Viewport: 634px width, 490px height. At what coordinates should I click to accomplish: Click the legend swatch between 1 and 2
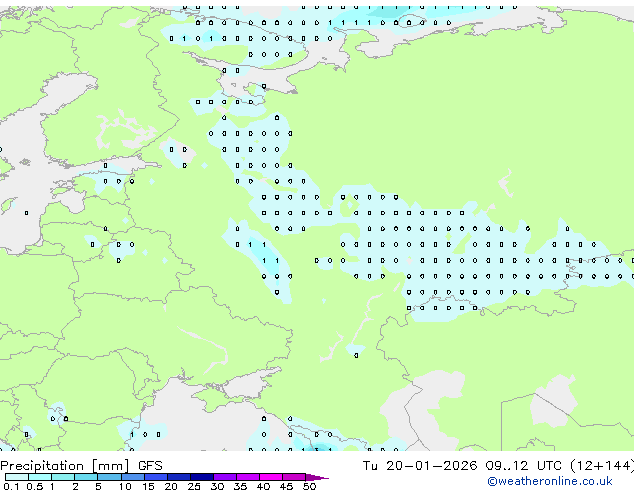[63, 477]
